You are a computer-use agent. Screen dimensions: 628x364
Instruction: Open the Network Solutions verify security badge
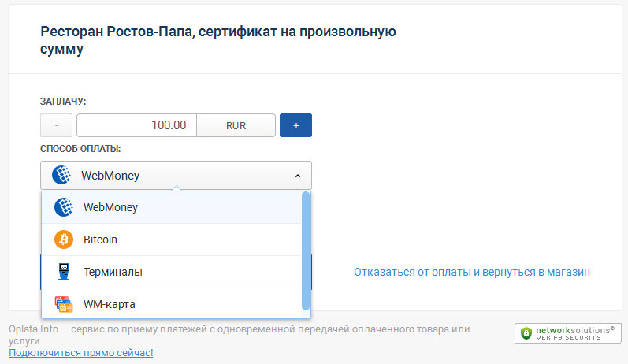(567, 333)
